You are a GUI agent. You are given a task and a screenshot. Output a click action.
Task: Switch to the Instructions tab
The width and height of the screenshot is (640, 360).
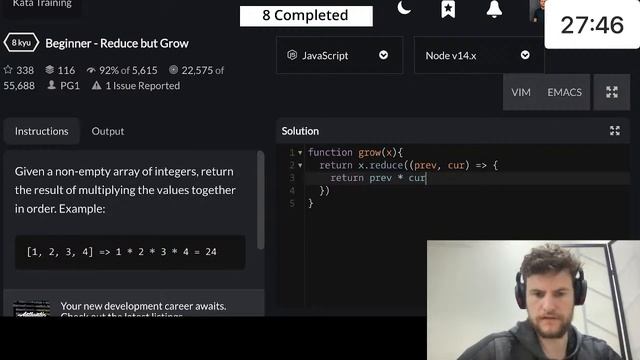pos(42,131)
